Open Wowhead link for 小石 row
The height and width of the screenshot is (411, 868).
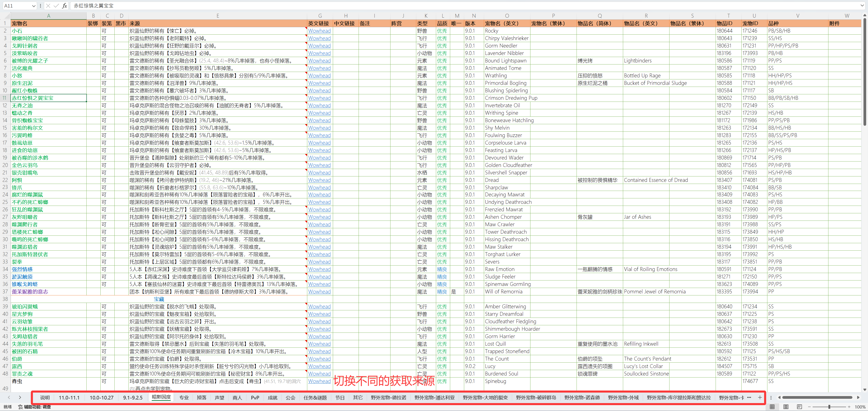(319, 31)
